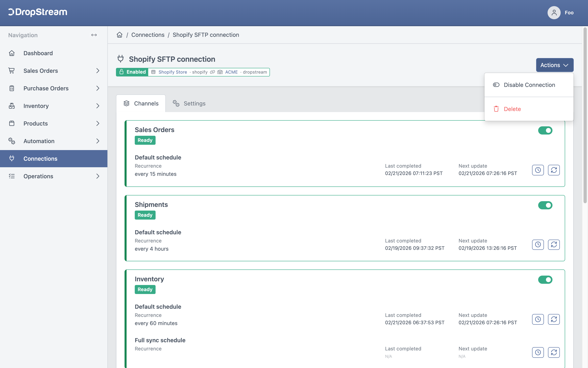Image resolution: width=588 pixels, height=368 pixels.
Task: Open the Sales Orders schedule clock button
Action: coord(538,170)
